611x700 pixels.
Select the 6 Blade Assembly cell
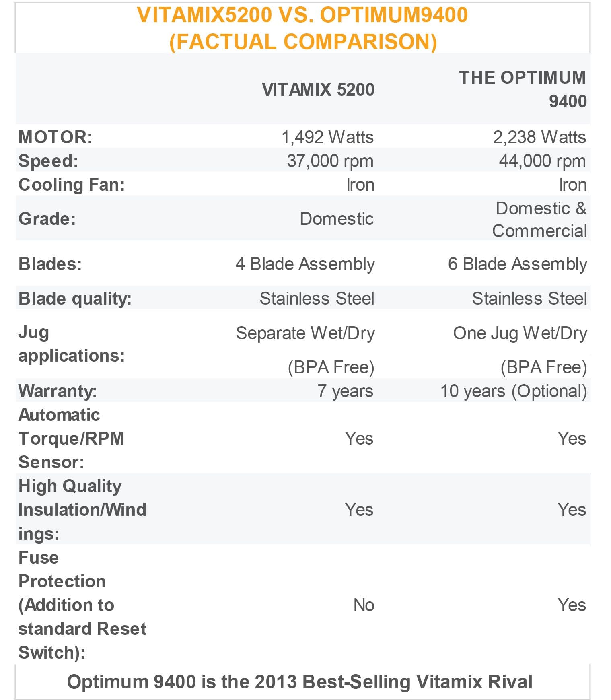[517, 264]
